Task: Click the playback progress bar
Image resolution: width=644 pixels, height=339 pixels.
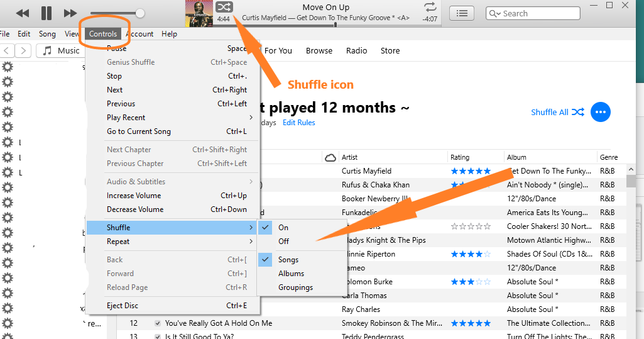Action: 327,25
